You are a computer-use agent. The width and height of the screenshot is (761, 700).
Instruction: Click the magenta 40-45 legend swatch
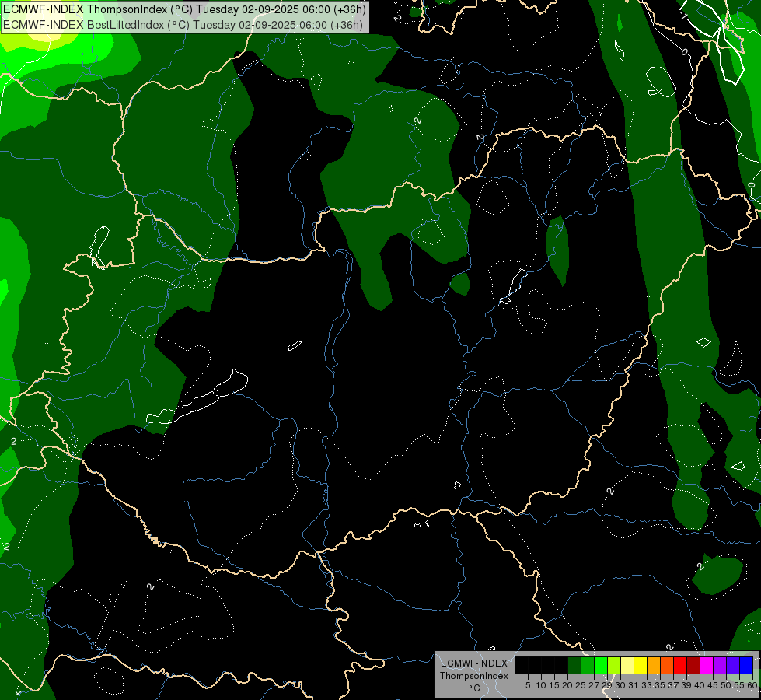tap(707, 665)
